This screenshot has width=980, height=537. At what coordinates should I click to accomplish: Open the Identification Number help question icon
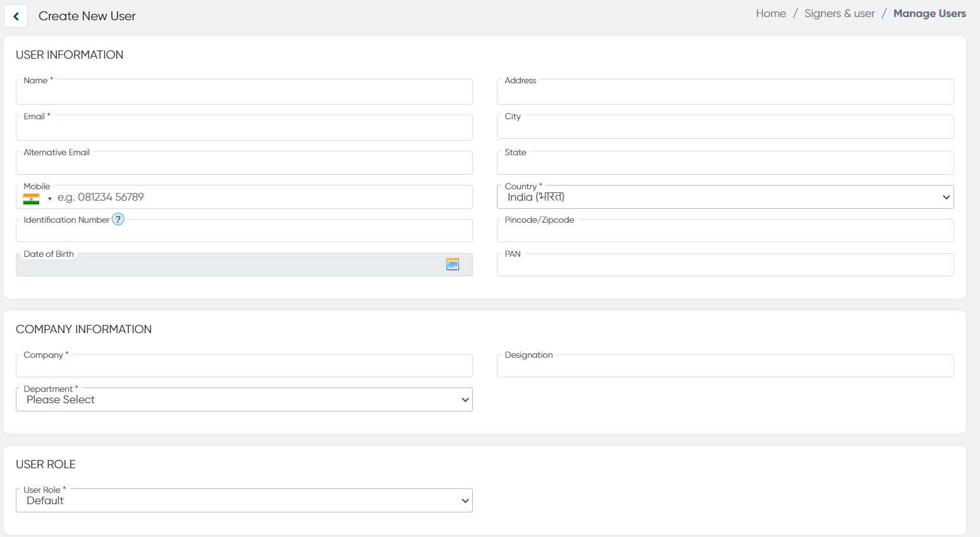pos(118,220)
